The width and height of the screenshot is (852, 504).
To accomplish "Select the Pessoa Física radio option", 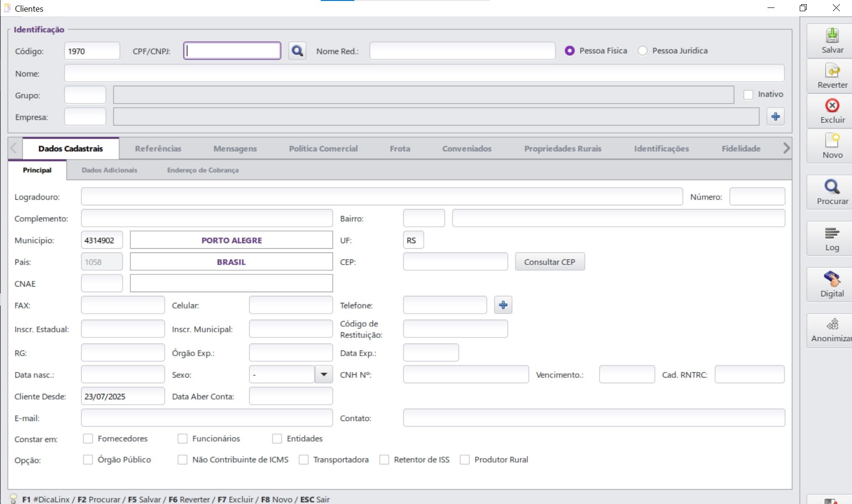I will (x=570, y=51).
